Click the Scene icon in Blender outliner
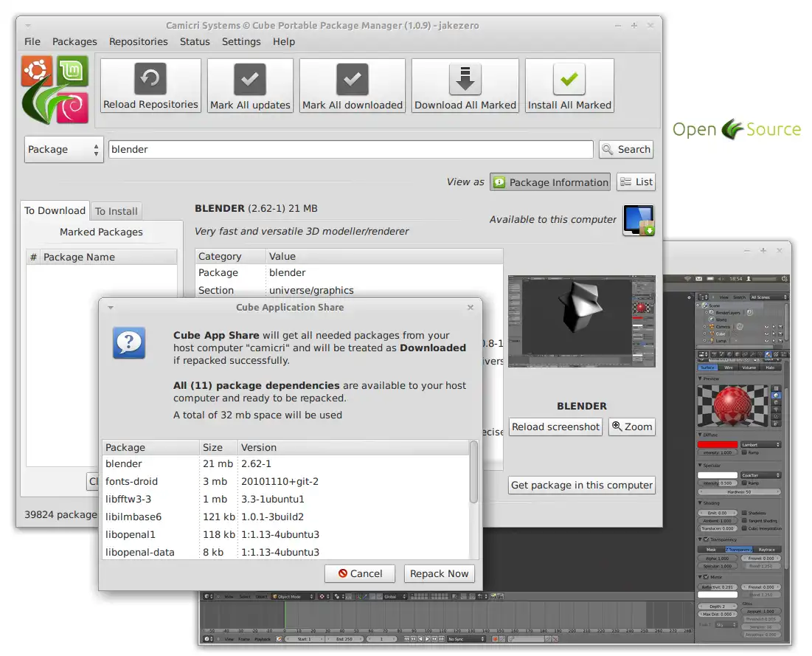Screen dimensions: 812x656 [705, 305]
